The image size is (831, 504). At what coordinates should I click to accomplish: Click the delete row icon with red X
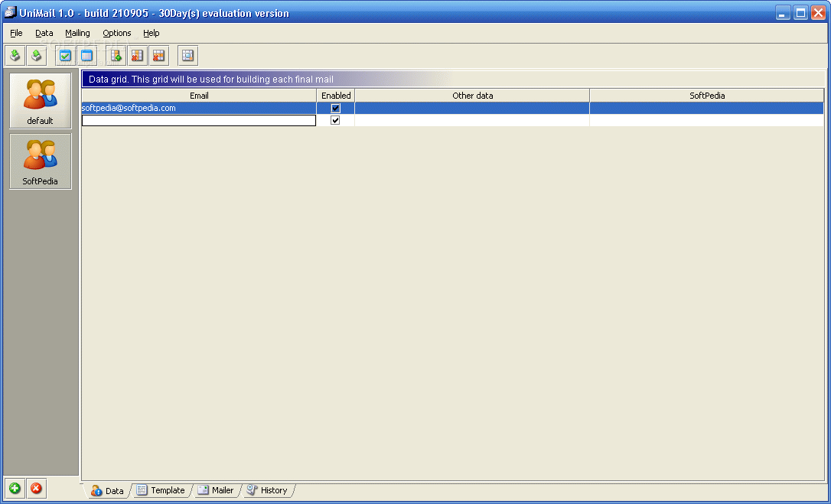pos(158,56)
